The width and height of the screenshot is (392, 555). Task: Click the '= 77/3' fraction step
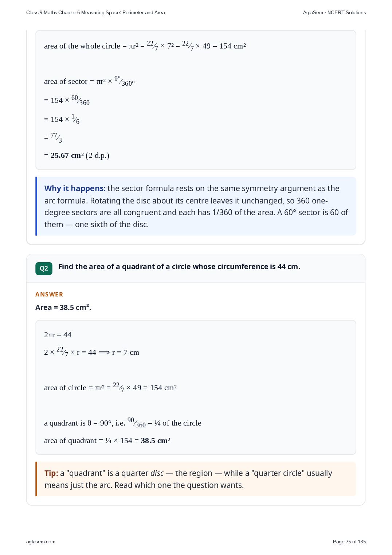[53, 138]
